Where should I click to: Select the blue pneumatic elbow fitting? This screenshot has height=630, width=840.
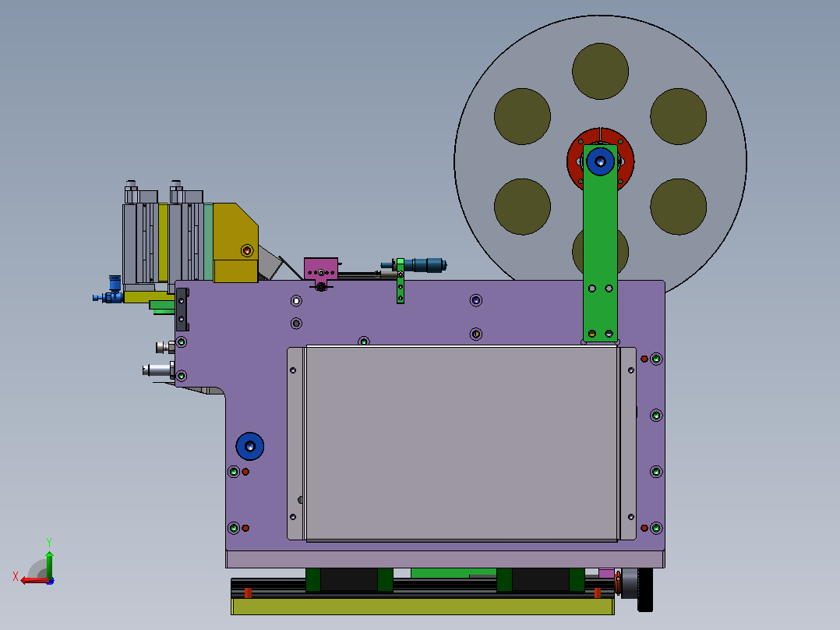[x=109, y=291]
